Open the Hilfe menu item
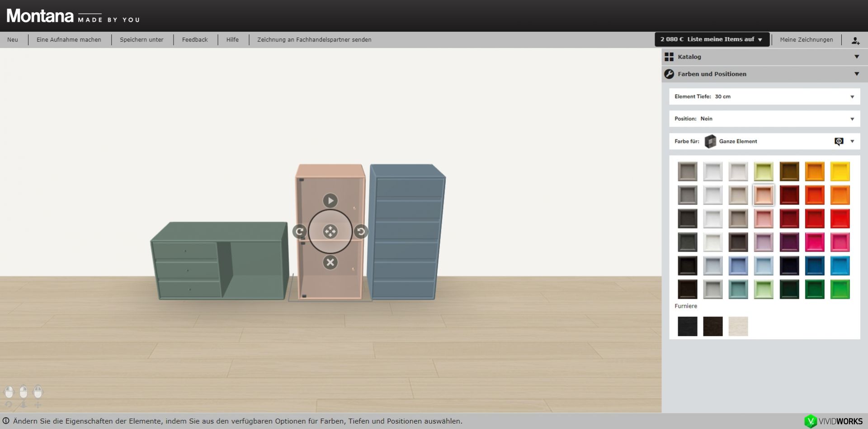 tap(232, 40)
